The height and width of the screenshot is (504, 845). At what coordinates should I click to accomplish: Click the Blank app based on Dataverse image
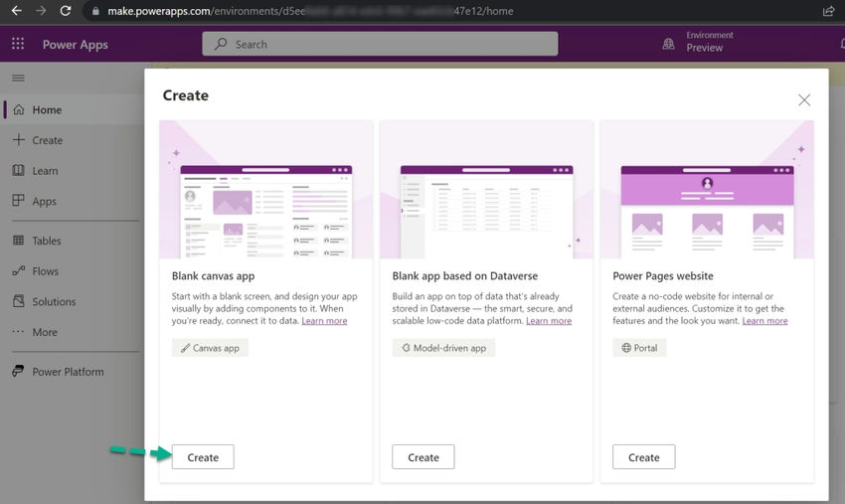(x=487, y=190)
